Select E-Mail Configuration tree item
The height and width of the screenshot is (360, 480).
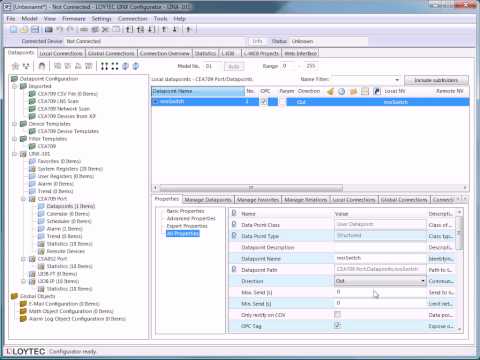coord(64,304)
